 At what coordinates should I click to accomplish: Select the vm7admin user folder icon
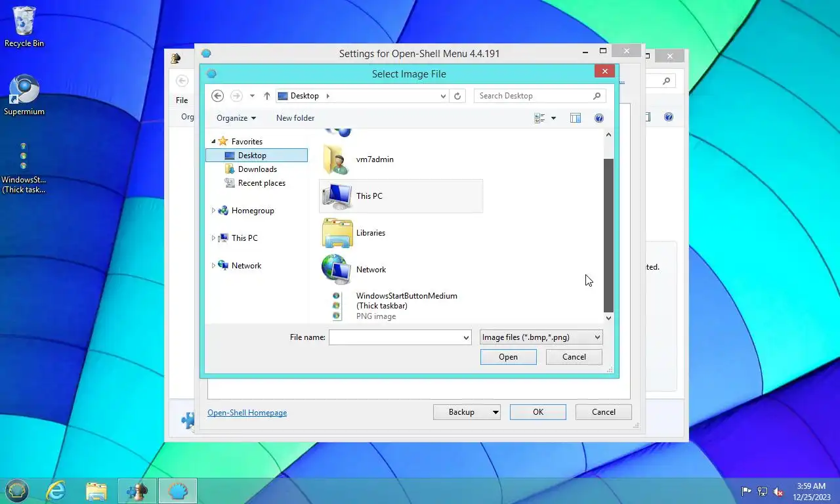click(337, 159)
